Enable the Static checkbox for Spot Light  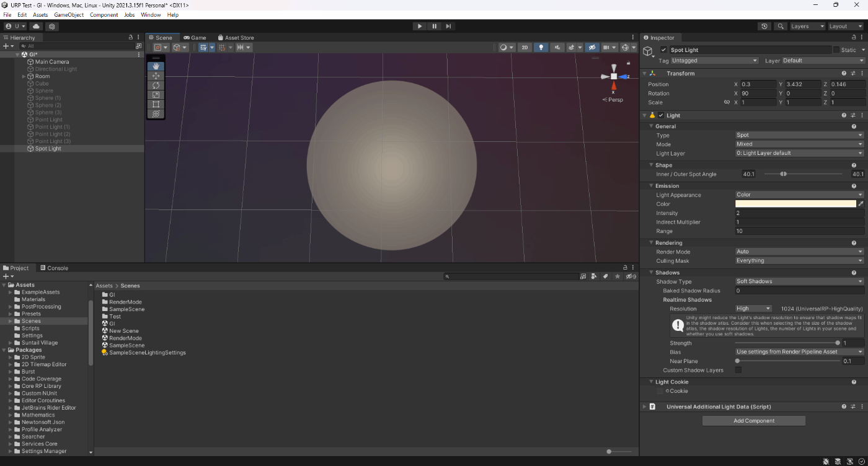836,50
